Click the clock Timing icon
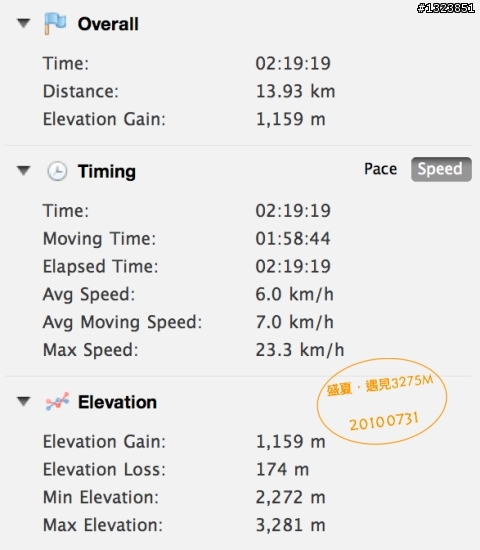Viewport: 480px width, 550px height. click(x=57, y=171)
